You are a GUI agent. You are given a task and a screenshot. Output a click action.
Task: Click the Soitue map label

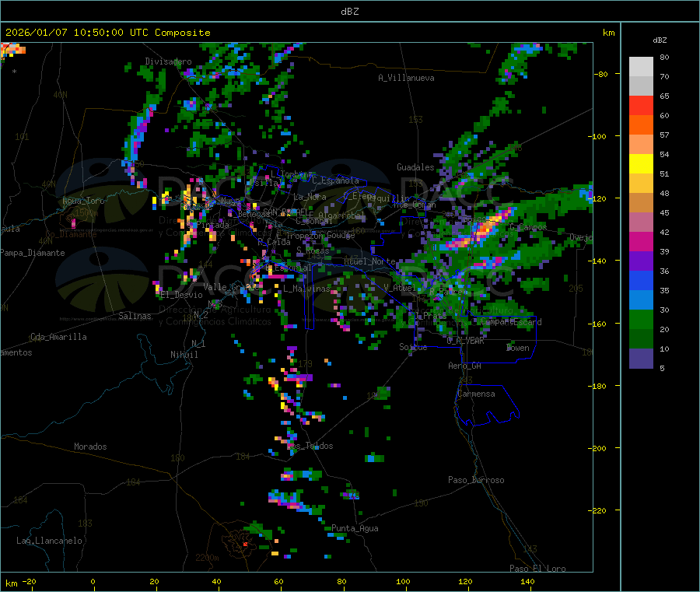point(413,347)
